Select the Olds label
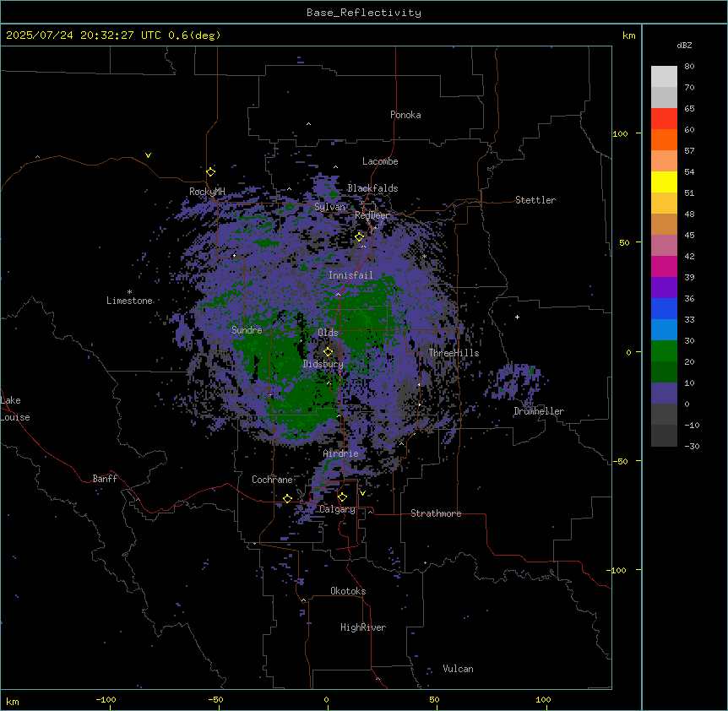 click(x=328, y=333)
